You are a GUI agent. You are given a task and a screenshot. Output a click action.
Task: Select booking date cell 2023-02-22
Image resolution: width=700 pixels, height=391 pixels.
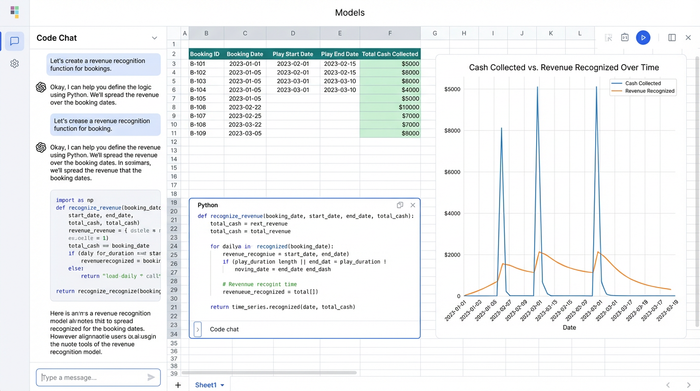245,107
